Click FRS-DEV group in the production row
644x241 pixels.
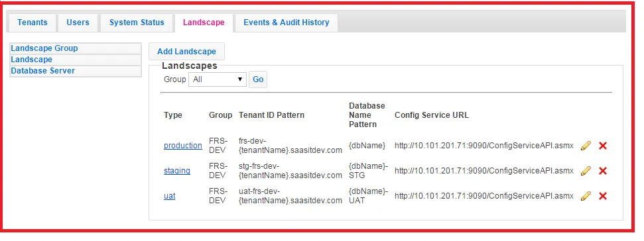click(218, 146)
